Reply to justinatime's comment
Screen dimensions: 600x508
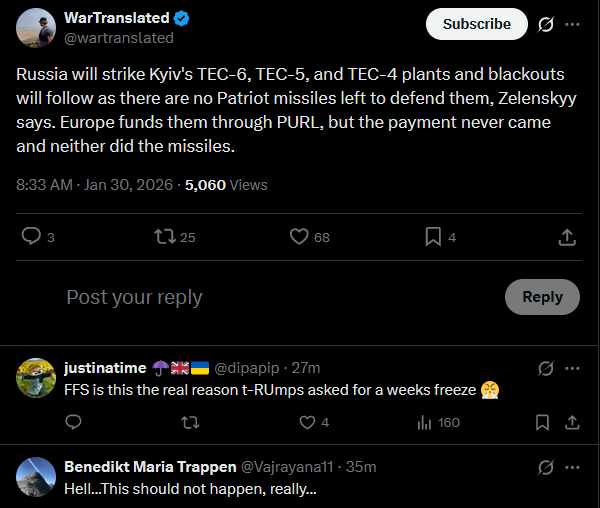(72, 422)
